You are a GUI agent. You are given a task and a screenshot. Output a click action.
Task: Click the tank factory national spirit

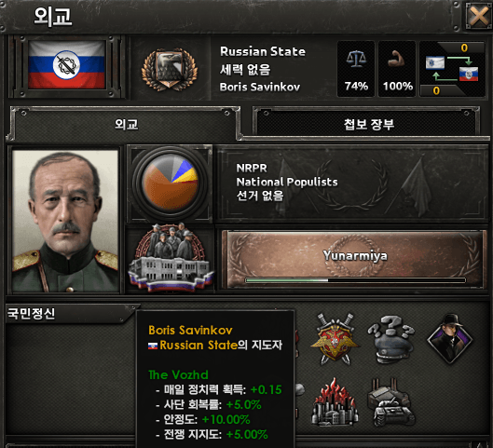(391, 402)
